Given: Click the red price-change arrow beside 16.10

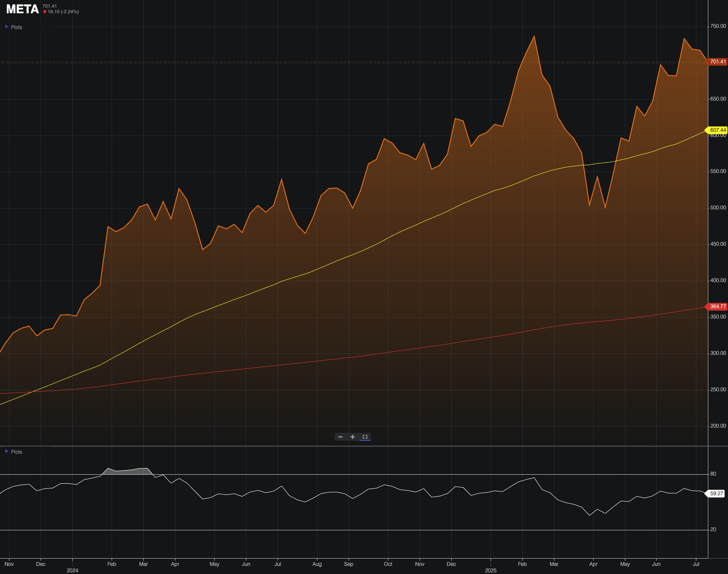Looking at the screenshot, I should pos(44,12).
